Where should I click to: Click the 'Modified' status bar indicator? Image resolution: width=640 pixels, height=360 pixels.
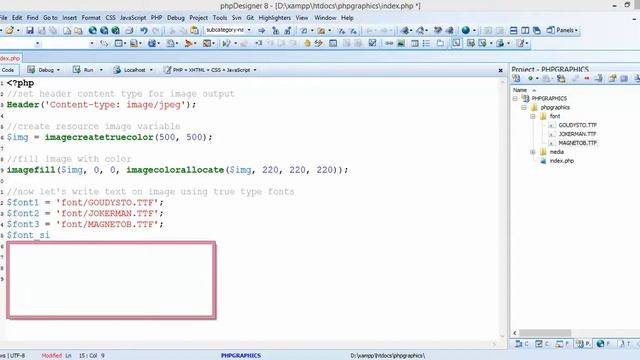51,356
